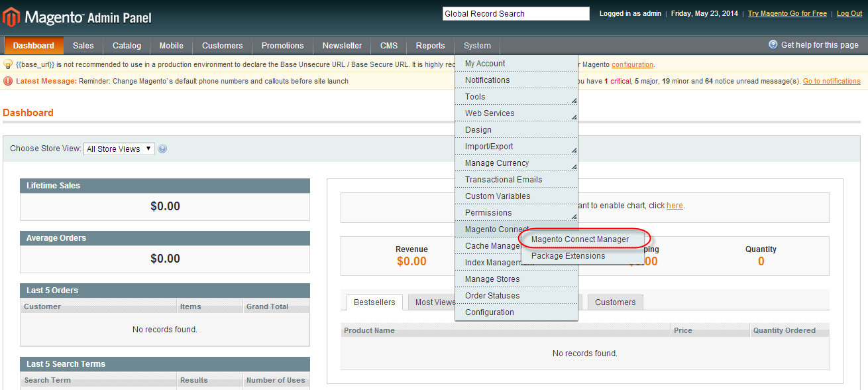Click the Magento logo in the header
This screenshot has height=390, width=868.
pyautogui.click(x=77, y=17)
